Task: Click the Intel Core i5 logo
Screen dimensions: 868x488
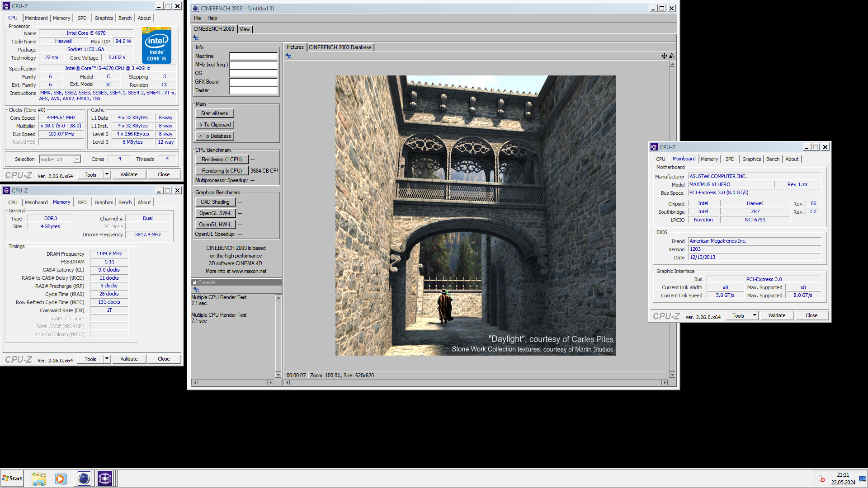Action: pos(156,45)
